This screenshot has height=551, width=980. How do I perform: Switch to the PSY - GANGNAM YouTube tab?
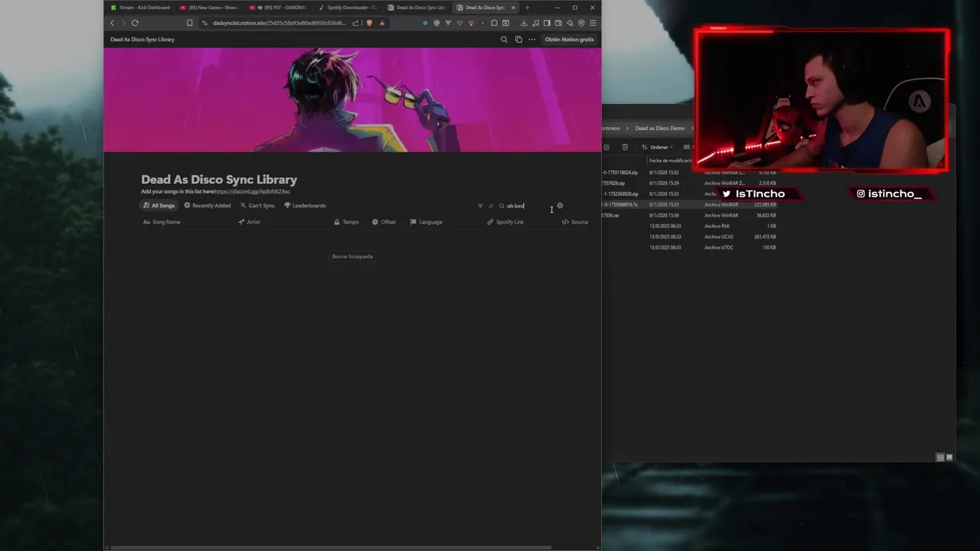(279, 8)
